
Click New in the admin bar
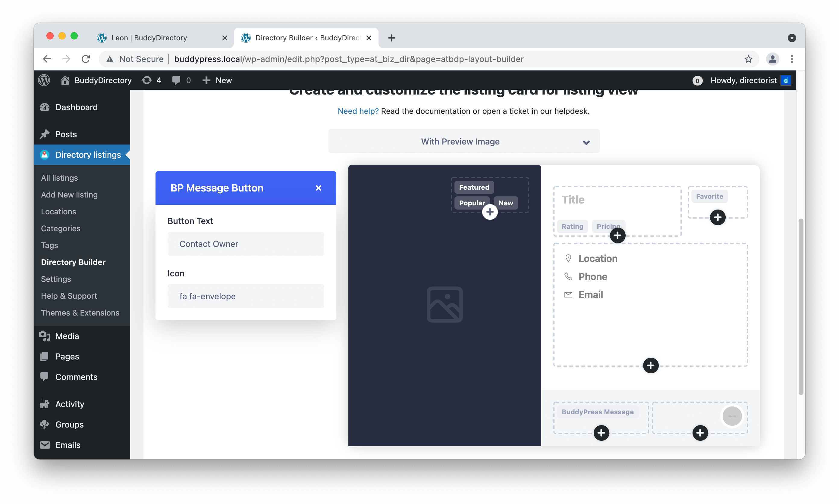pos(217,80)
